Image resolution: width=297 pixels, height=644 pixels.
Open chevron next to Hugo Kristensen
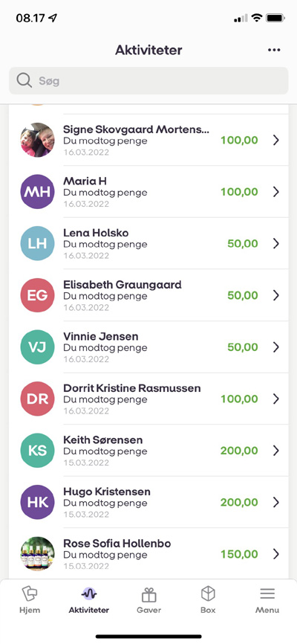coord(276,502)
